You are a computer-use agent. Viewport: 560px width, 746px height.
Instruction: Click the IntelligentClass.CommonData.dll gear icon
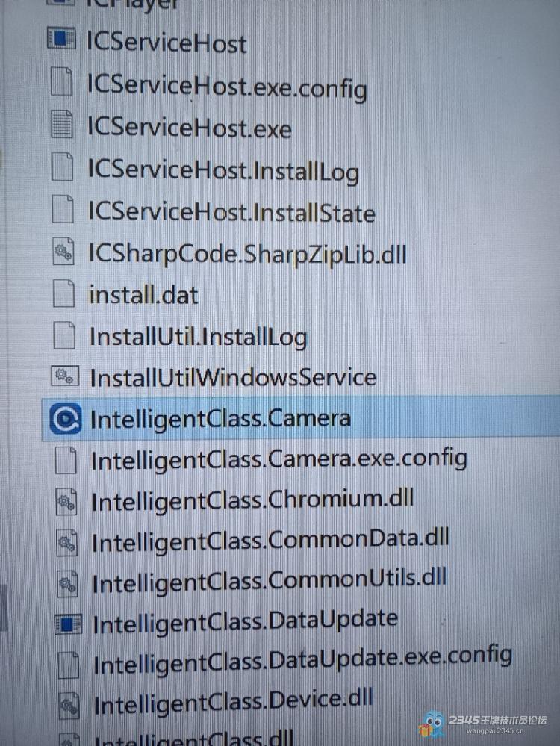click(67, 544)
